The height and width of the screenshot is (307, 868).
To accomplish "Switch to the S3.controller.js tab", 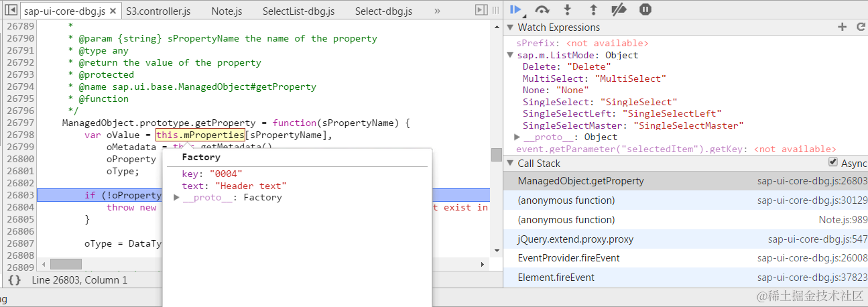I will (158, 11).
